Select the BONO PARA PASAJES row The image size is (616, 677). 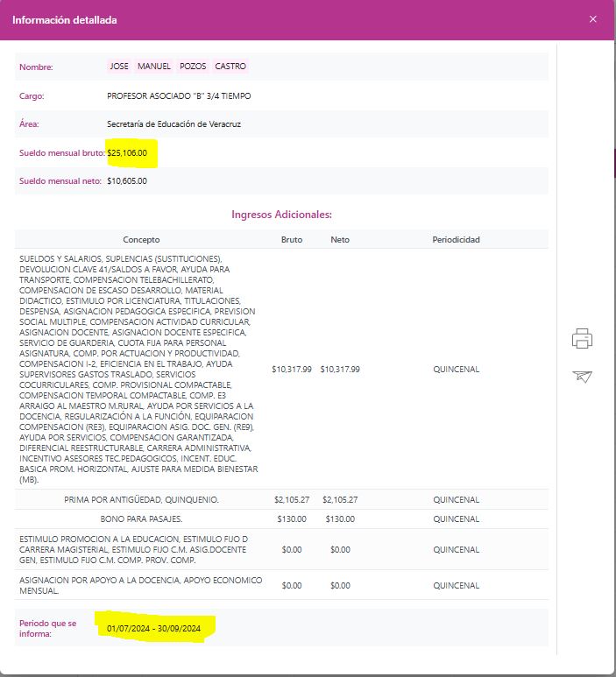[141, 519]
